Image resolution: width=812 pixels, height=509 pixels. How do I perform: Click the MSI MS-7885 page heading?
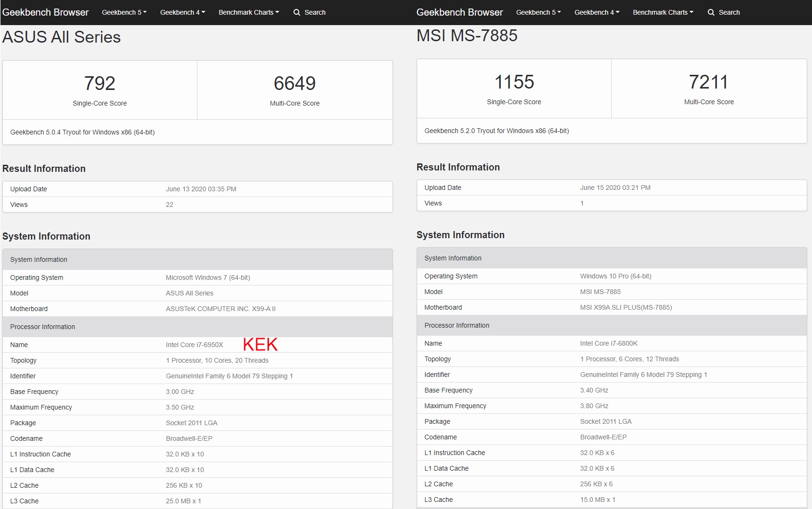[467, 36]
